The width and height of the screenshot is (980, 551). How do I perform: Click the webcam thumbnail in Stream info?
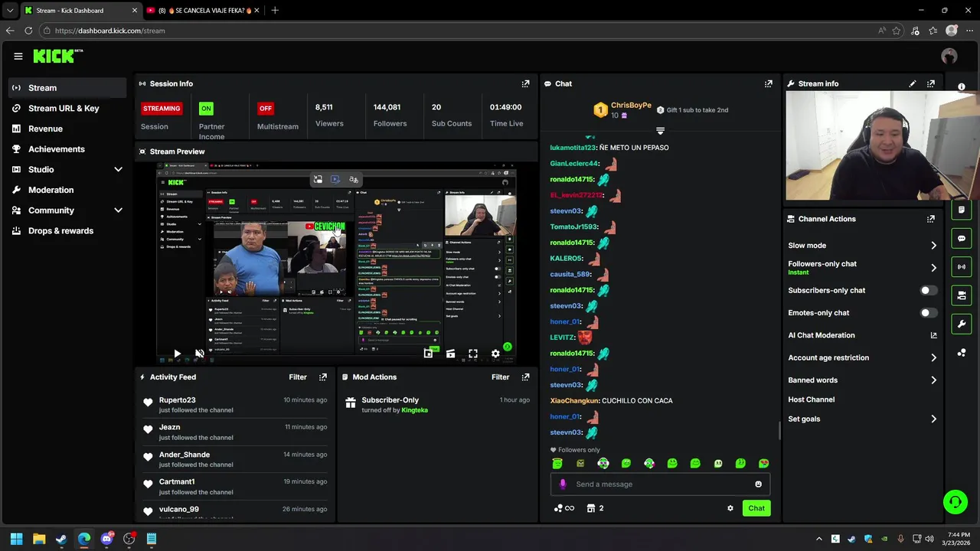tap(882, 146)
